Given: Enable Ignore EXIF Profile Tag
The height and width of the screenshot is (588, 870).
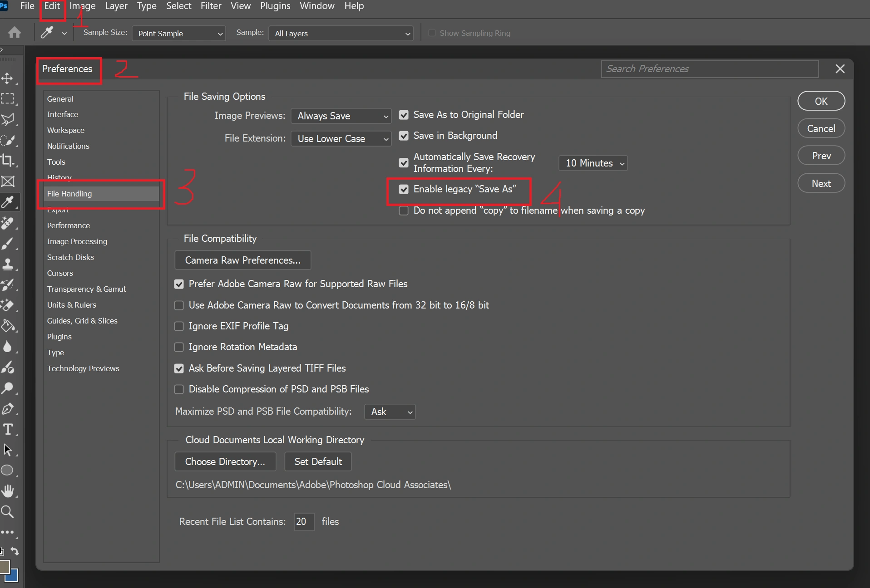Looking at the screenshot, I should (x=178, y=326).
